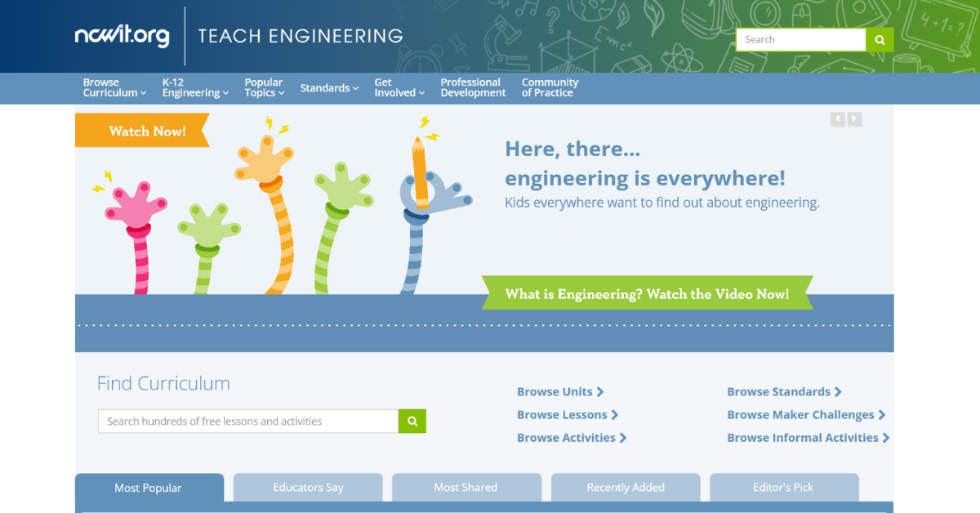
Task: Expand the Standards menu
Action: pos(329,88)
